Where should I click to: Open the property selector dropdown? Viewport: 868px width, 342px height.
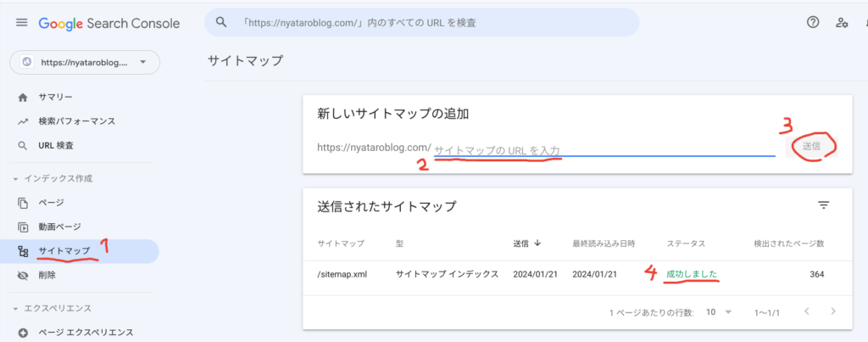(84, 62)
